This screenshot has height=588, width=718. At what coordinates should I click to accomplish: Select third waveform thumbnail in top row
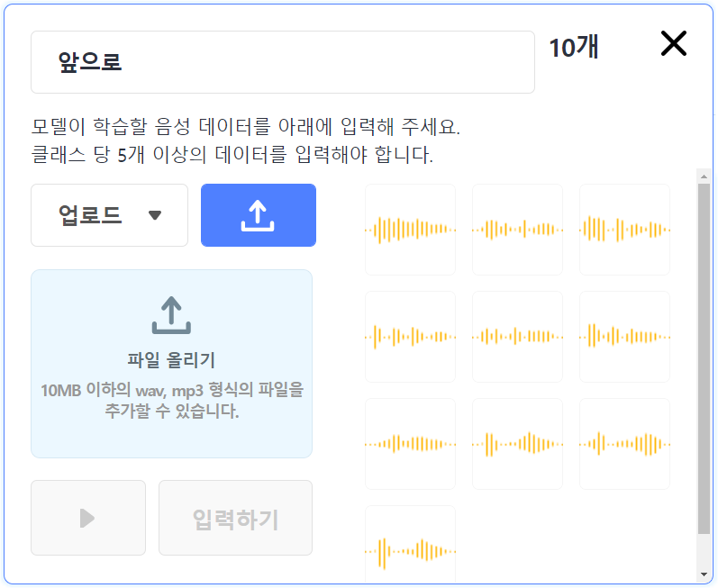pyautogui.click(x=624, y=230)
